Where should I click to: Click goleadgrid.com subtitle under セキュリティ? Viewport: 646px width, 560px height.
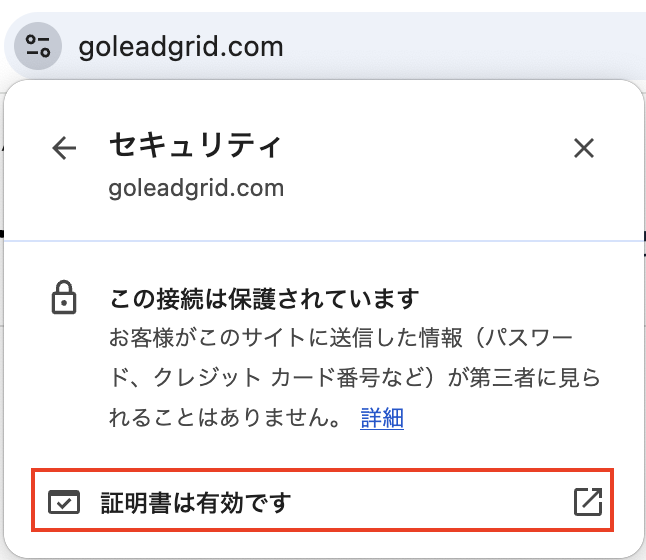point(196,188)
